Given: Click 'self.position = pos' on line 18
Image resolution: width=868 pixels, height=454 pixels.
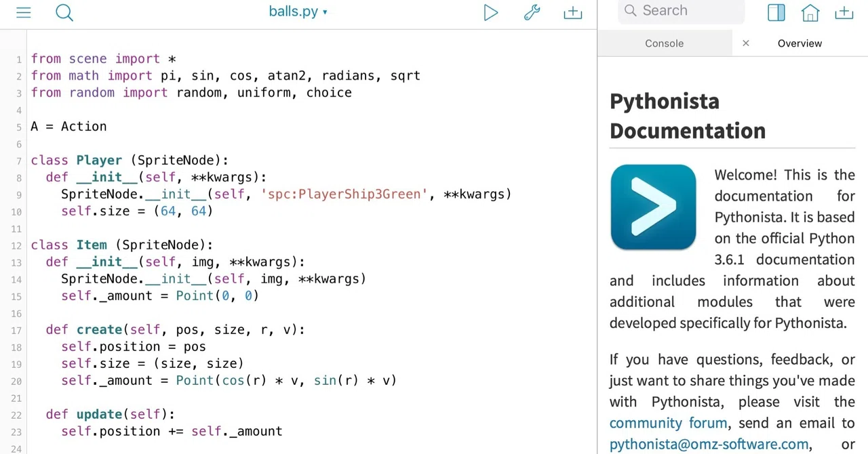Looking at the screenshot, I should [134, 347].
